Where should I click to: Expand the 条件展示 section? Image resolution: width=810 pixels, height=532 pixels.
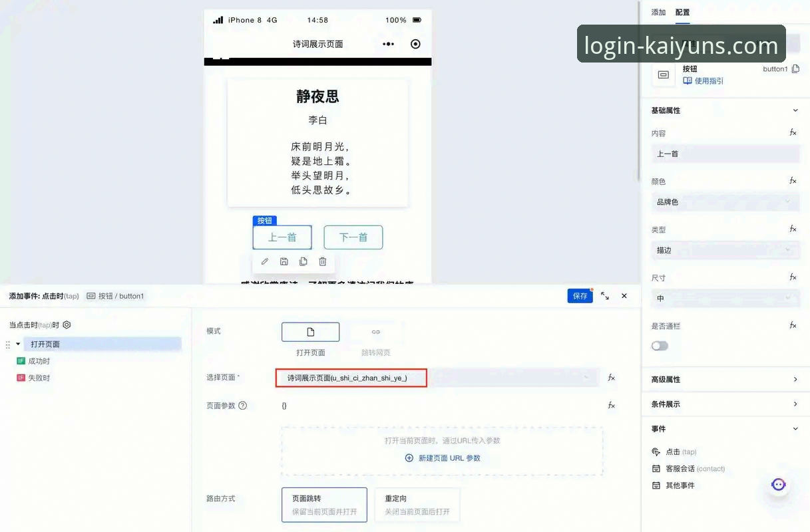pyautogui.click(x=795, y=404)
